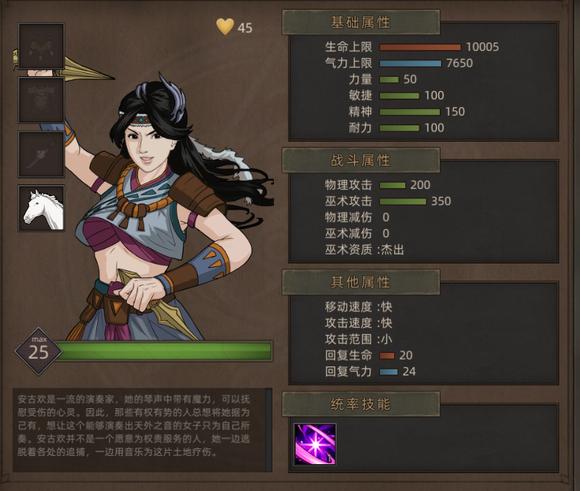
Task: Select the purple command skill icon
Action: coord(315,444)
